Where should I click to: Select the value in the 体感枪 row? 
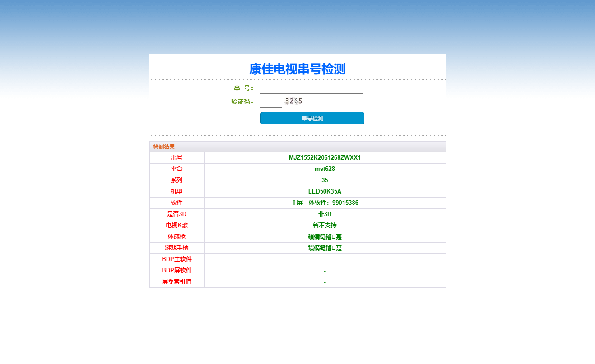coord(325,237)
